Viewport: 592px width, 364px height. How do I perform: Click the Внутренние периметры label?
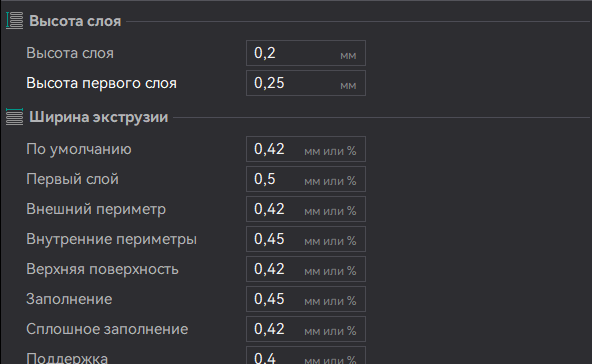click(x=111, y=239)
